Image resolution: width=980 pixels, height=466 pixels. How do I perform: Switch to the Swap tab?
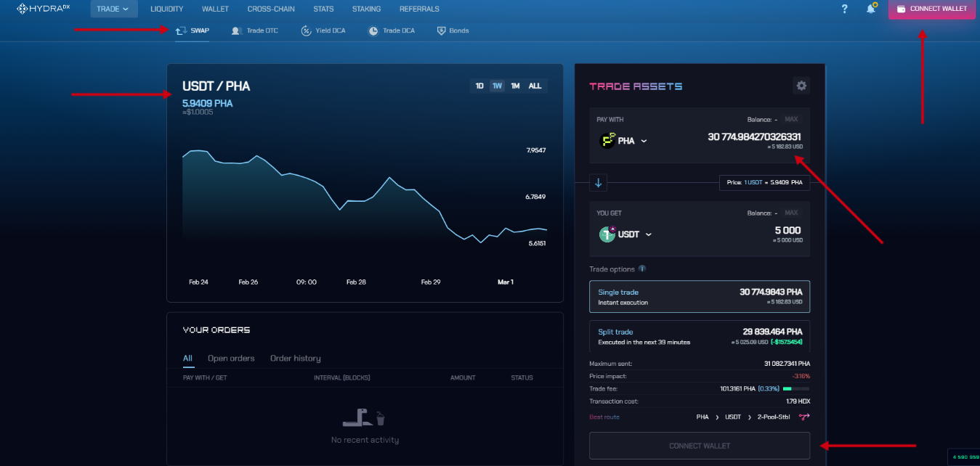click(192, 30)
